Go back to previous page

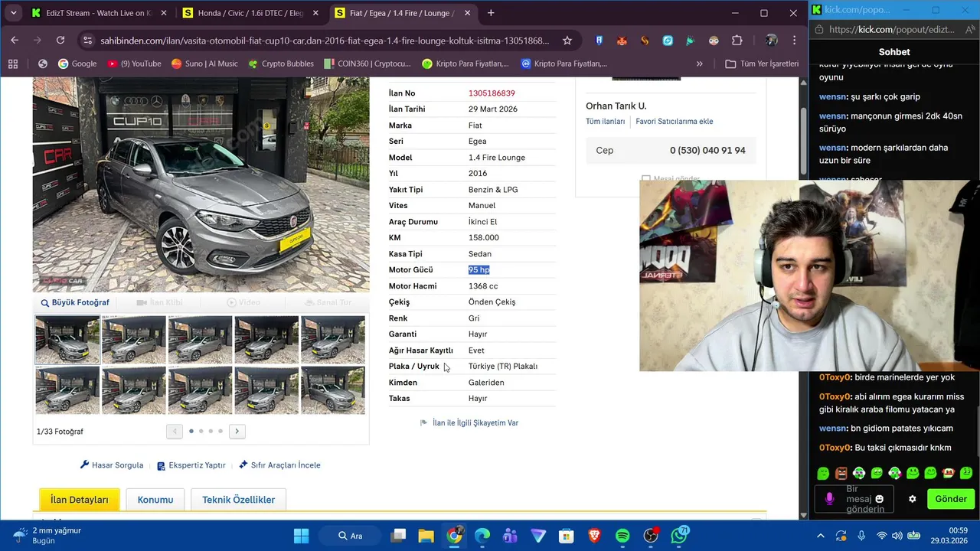click(15, 41)
